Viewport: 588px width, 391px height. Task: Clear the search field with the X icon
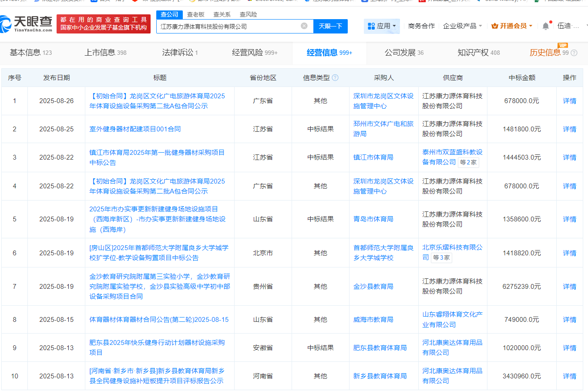click(x=304, y=26)
